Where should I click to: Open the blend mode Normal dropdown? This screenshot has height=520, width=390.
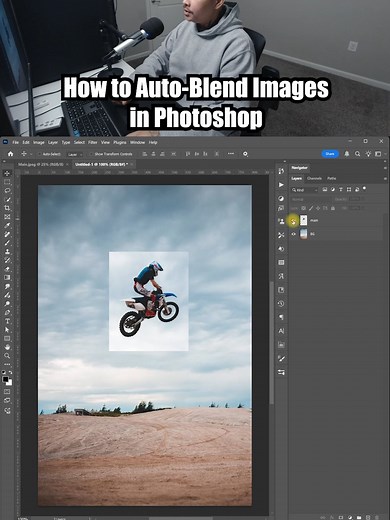[x=311, y=199]
